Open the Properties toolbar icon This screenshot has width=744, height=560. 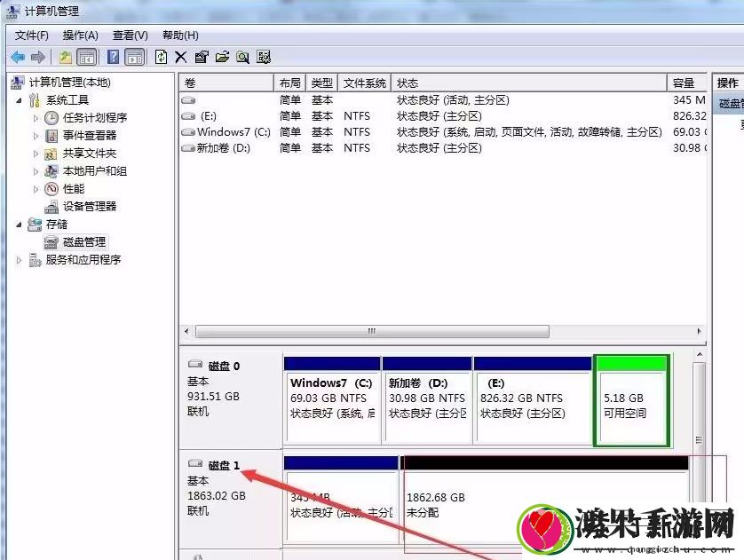tap(202, 58)
